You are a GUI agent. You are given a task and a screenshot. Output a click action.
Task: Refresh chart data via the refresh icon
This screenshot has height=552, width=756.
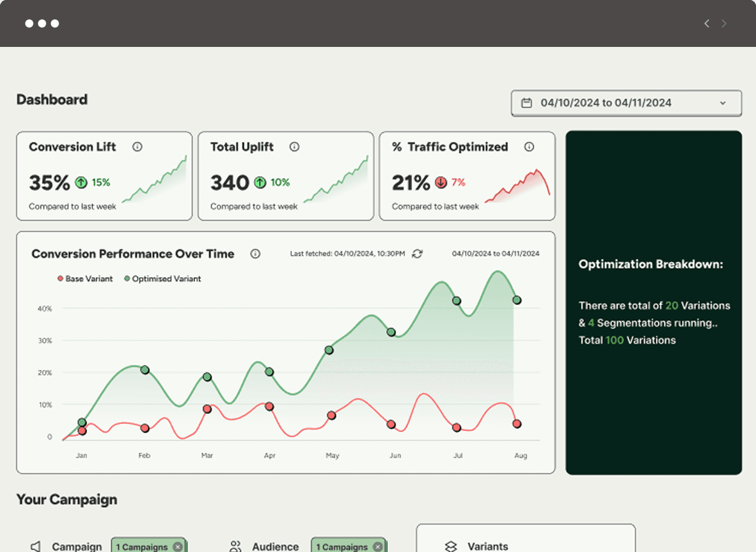tap(417, 253)
